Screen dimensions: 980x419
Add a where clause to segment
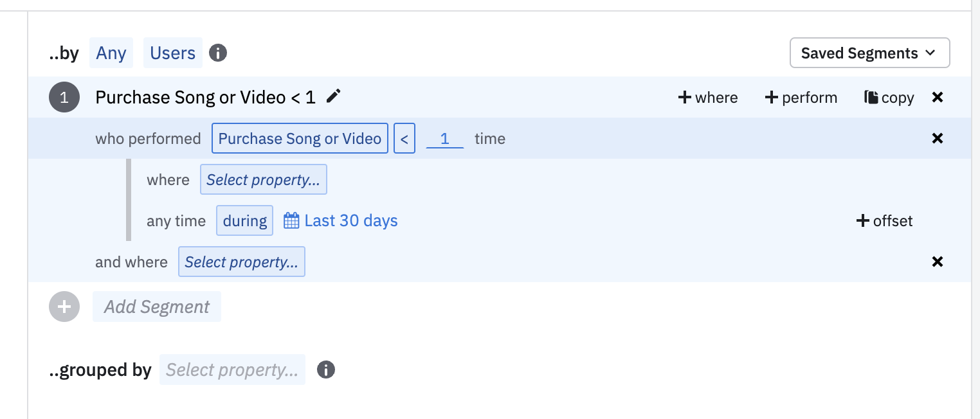(708, 98)
